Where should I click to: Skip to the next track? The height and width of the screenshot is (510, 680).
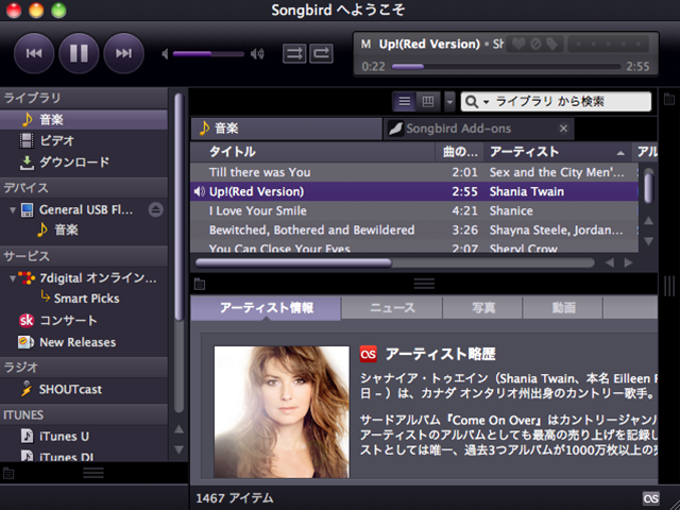(x=124, y=53)
